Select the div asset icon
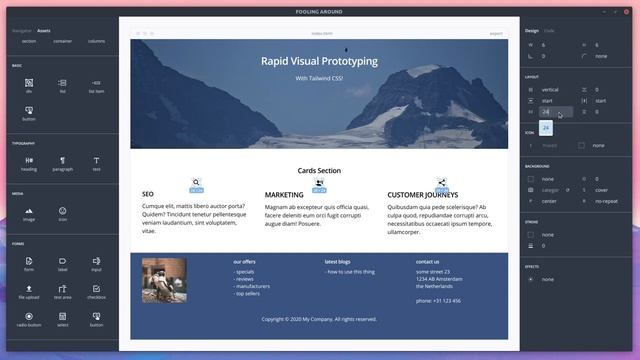 tap(29, 83)
